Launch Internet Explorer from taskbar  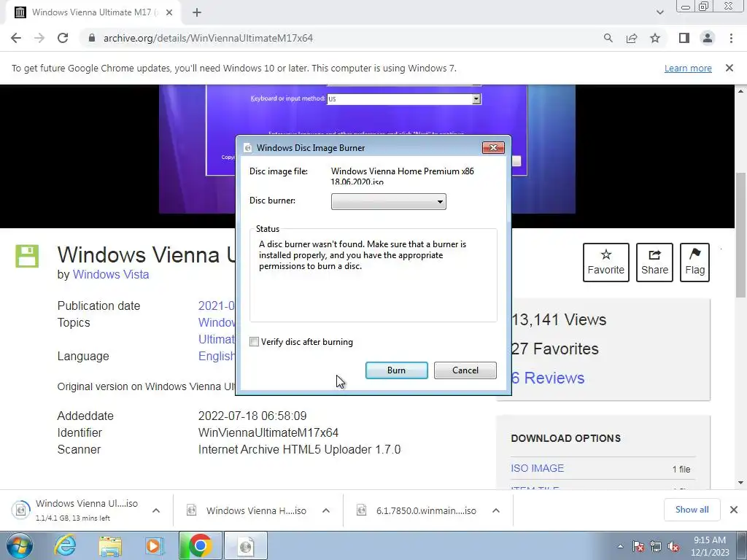[65, 545]
